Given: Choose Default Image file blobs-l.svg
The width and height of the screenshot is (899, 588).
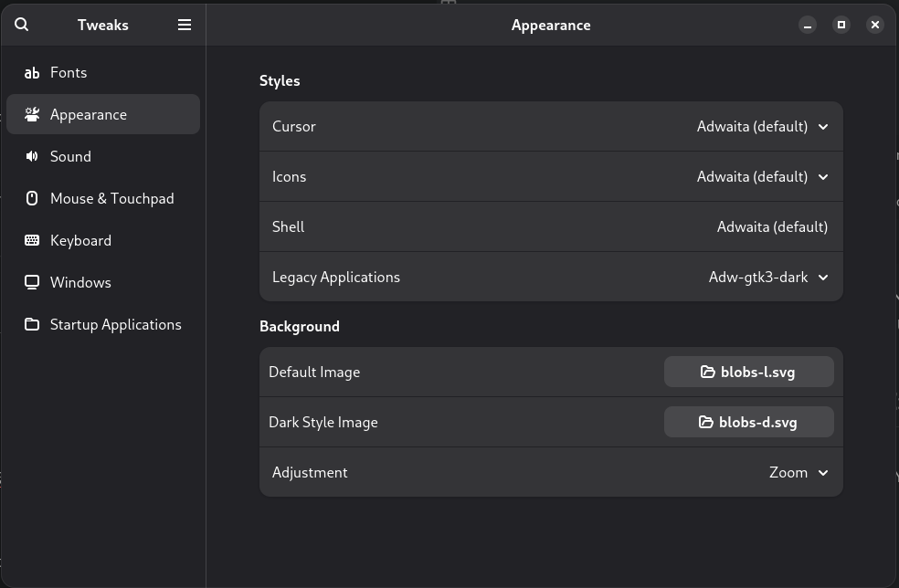Looking at the screenshot, I should coord(748,373).
